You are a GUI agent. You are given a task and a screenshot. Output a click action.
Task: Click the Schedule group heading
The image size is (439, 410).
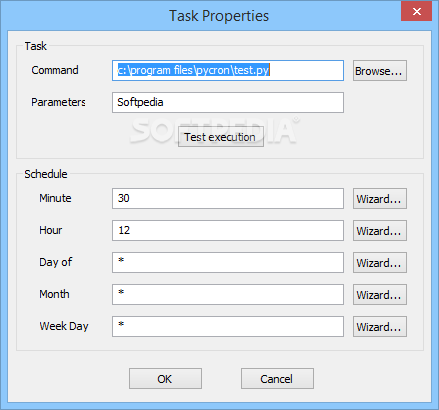46,174
